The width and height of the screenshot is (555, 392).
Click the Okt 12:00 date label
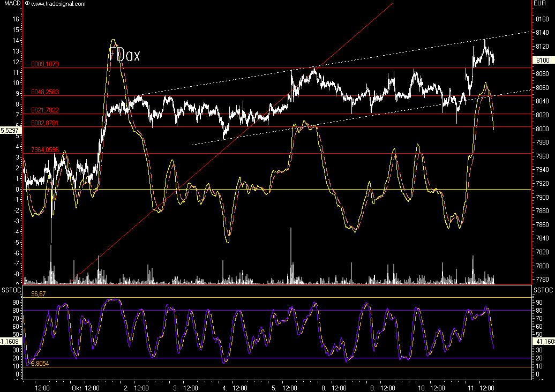85,387
